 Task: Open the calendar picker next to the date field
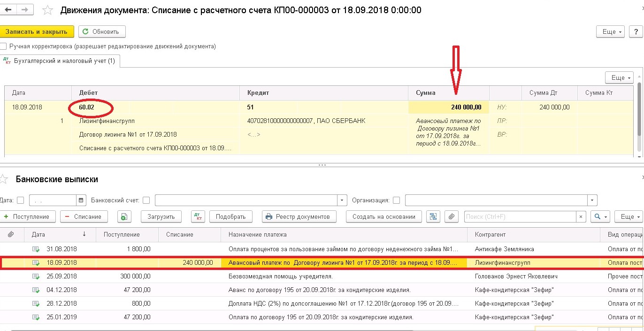coord(82,200)
